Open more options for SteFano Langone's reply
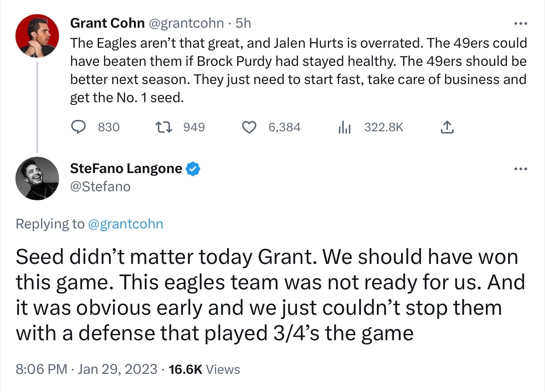This screenshot has width=545, height=392. click(520, 169)
